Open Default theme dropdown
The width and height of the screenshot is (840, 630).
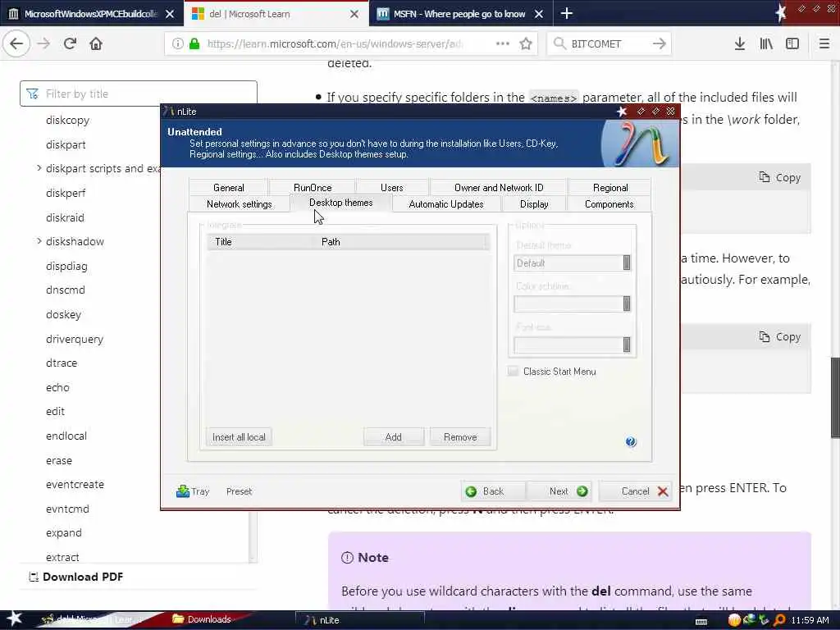572,263
